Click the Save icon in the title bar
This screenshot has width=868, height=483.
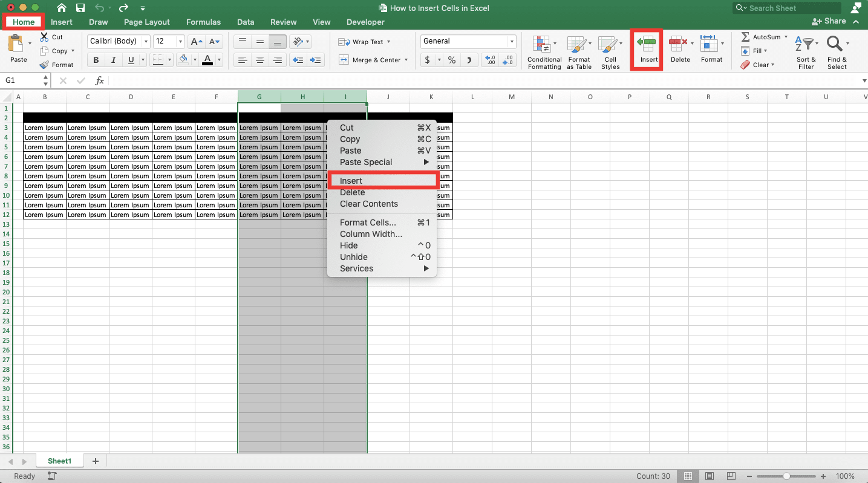pos(80,8)
